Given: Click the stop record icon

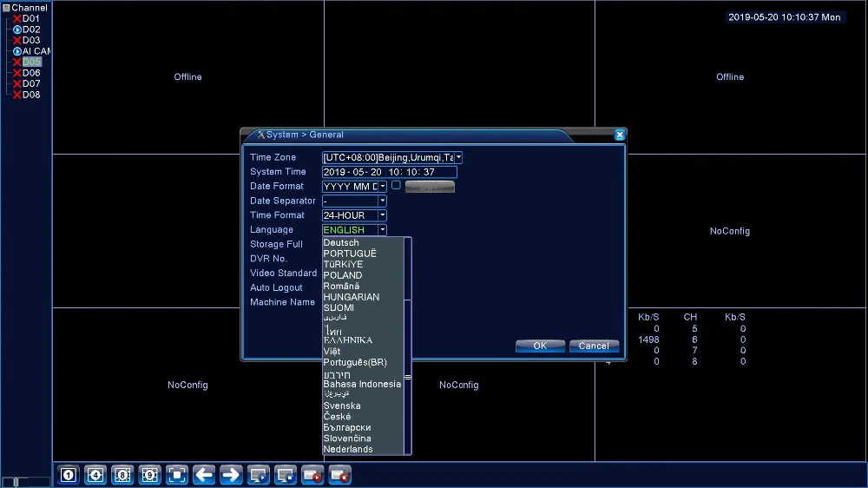Looking at the screenshot, I should 339,475.
